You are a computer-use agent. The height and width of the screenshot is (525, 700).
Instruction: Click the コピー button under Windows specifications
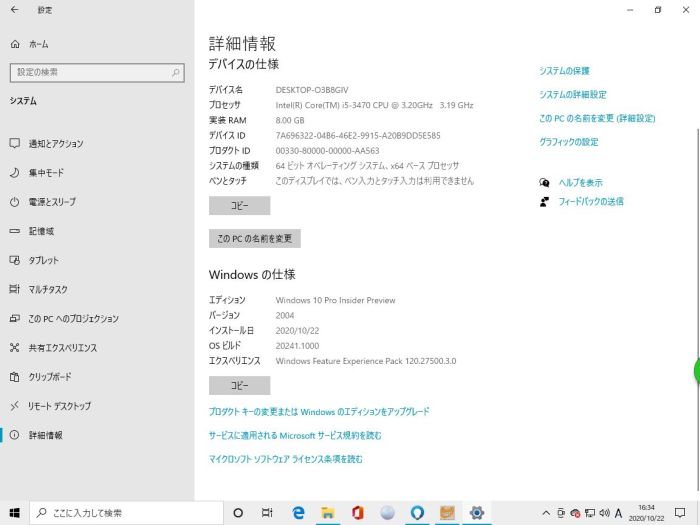[x=239, y=385]
